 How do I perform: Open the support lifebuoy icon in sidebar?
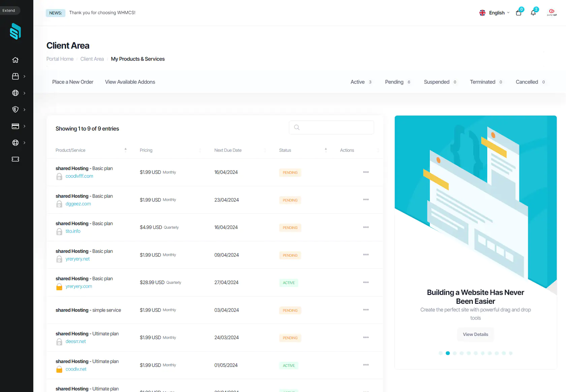click(15, 142)
